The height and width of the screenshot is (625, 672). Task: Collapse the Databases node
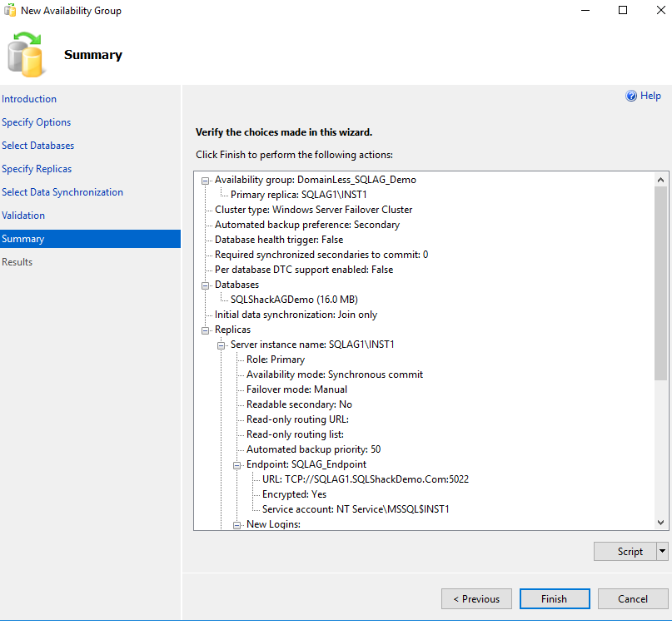click(204, 284)
